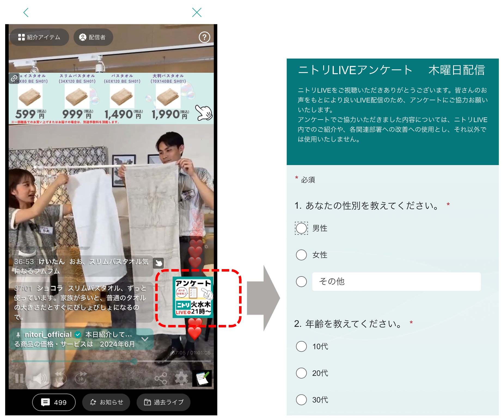Select the 20代 age option
Viewport: 504px width, 420px height.
[x=301, y=373]
